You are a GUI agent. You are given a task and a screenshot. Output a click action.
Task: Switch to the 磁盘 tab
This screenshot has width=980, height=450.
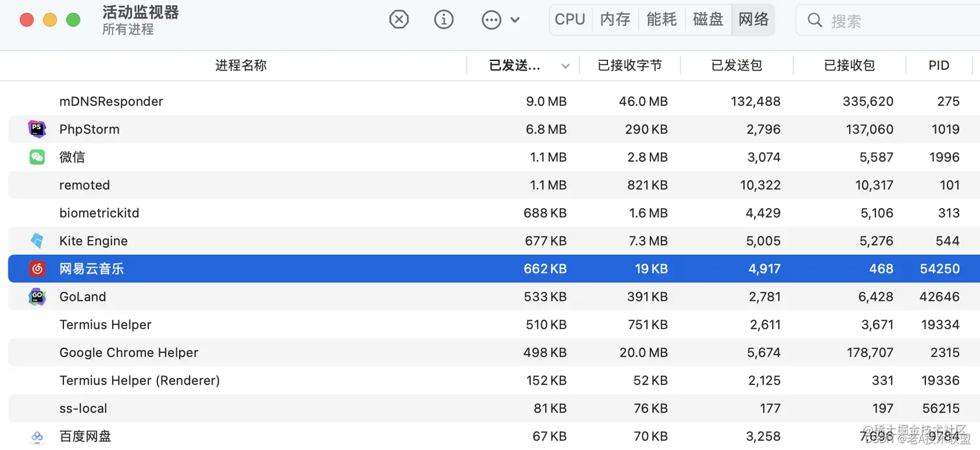point(708,19)
